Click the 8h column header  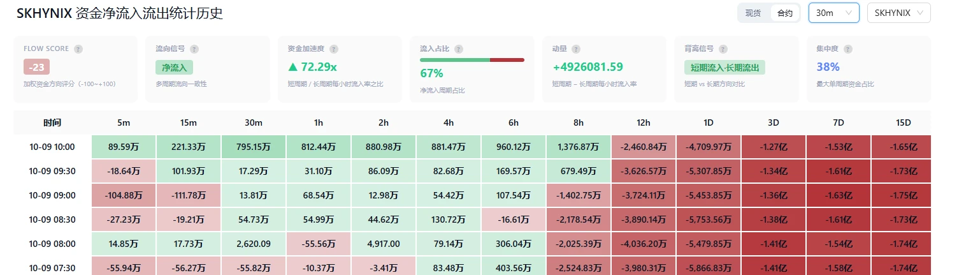579,123
